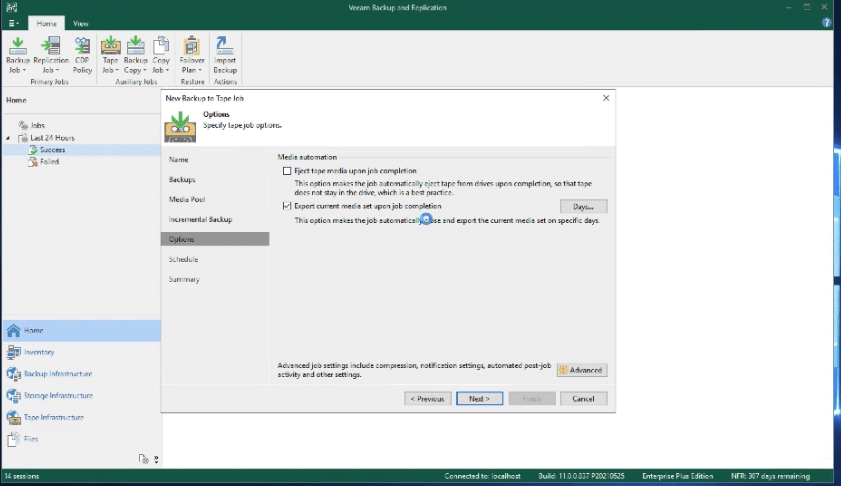Viewport: 841px width, 486px height.
Task: Open Advanced job settings
Action: [582, 370]
